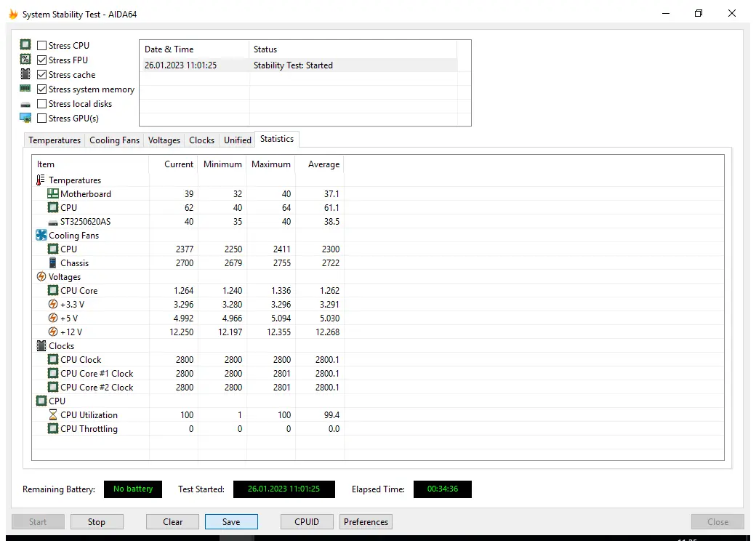
Task: Click the thermometer icon beside Temperatures
Action: coord(41,180)
